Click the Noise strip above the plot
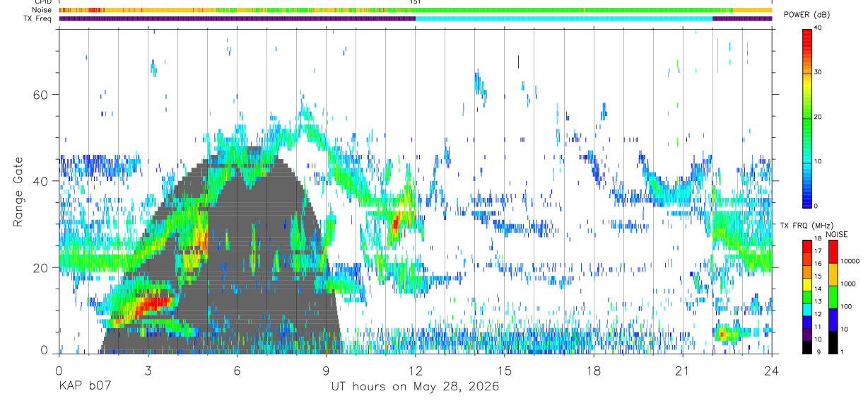This screenshot has height=401, width=868. (x=416, y=10)
